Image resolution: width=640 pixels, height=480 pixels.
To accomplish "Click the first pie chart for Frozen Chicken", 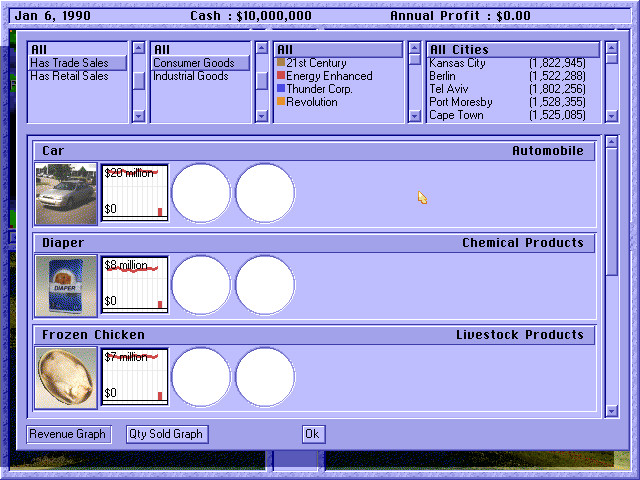I will [201, 377].
